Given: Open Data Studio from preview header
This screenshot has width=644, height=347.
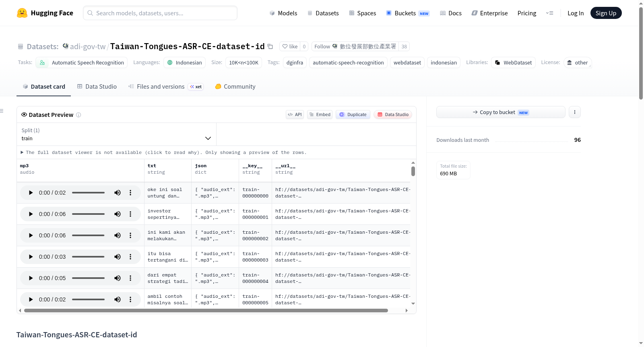Looking at the screenshot, I should 393,114.
